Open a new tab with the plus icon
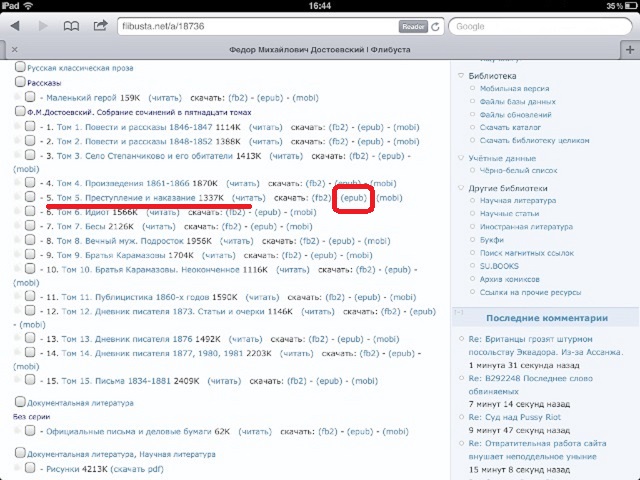The height and width of the screenshot is (480, 640). (628, 48)
